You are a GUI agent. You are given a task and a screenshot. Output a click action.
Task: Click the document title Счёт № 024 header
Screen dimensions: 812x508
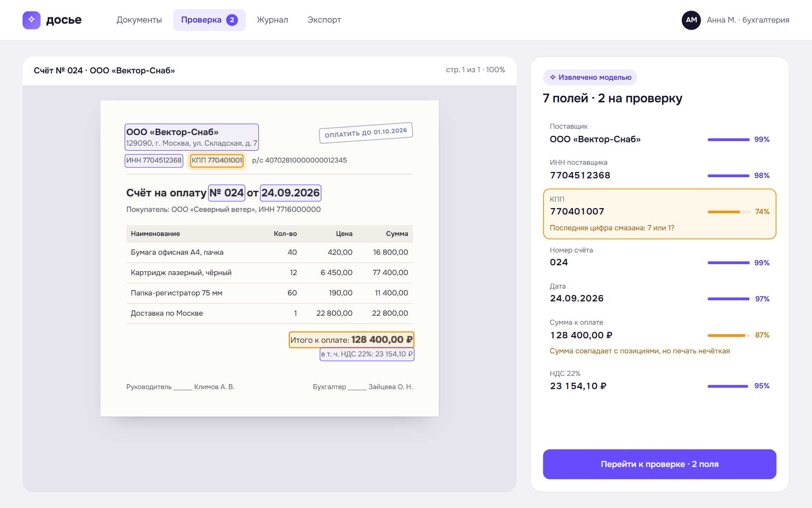click(104, 71)
